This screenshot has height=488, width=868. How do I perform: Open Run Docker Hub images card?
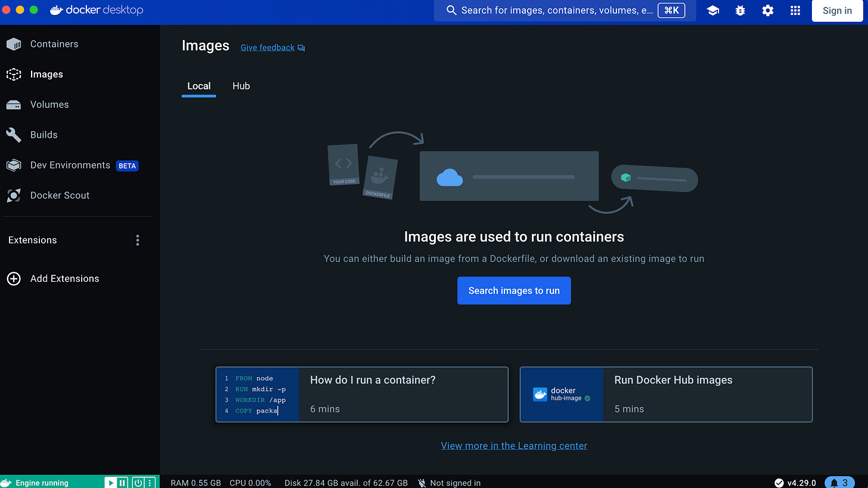click(x=666, y=394)
